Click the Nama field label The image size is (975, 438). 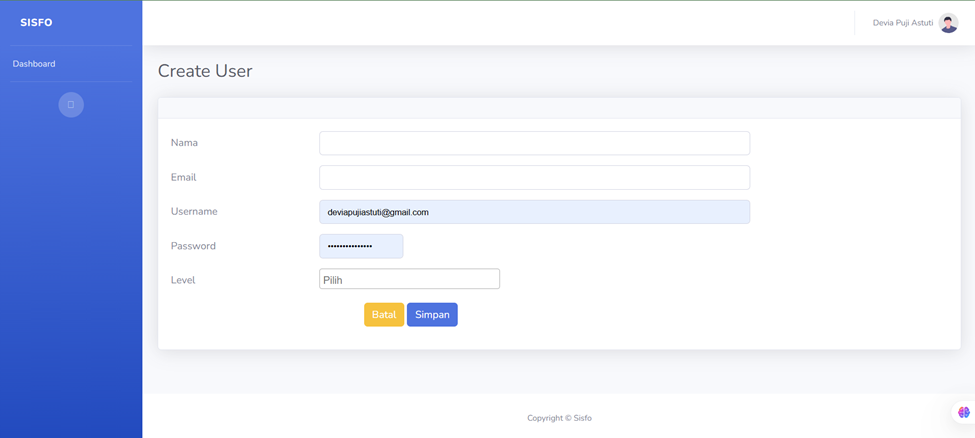click(x=184, y=143)
